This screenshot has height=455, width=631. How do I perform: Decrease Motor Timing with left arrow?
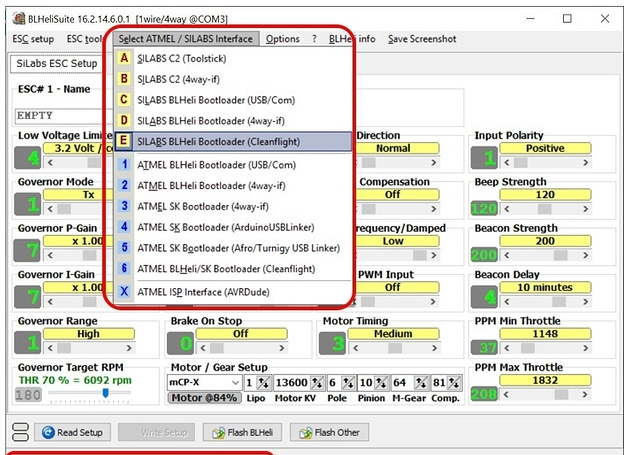point(355,348)
